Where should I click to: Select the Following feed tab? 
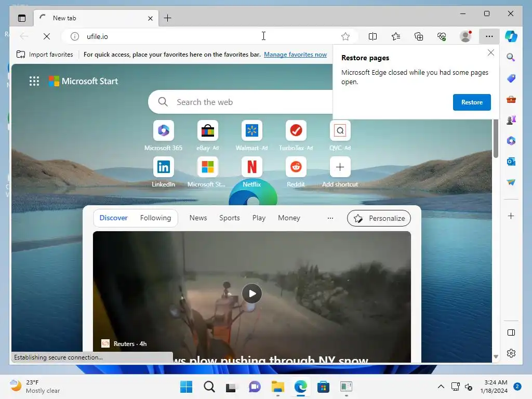coord(155,218)
